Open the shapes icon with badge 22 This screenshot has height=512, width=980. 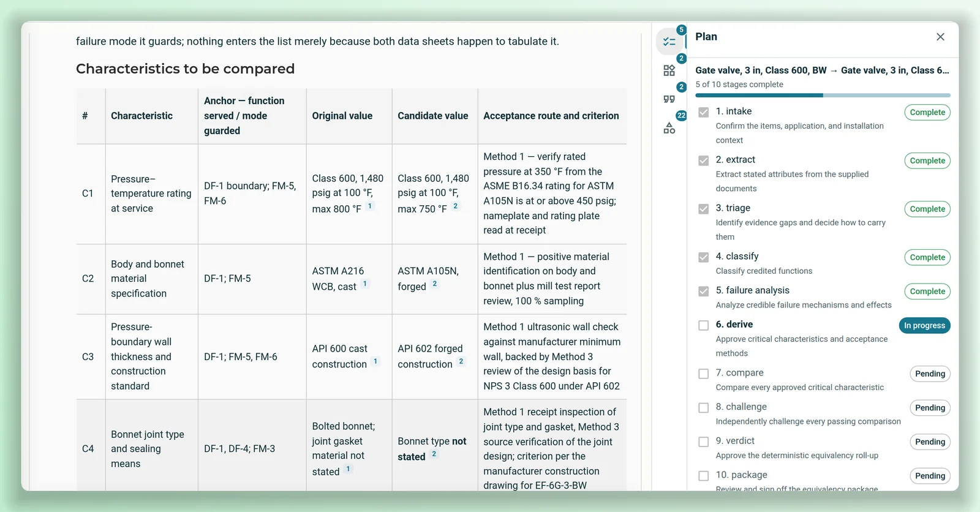click(x=669, y=128)
